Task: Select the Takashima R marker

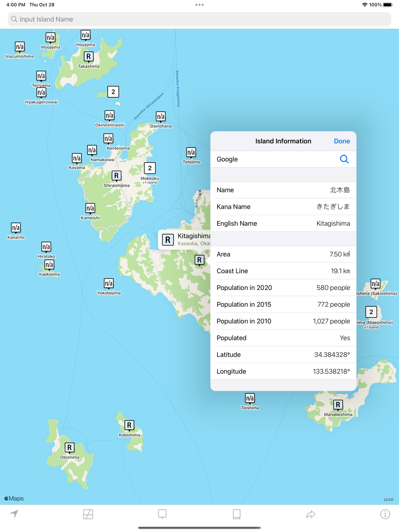Action: click(89, 57)
